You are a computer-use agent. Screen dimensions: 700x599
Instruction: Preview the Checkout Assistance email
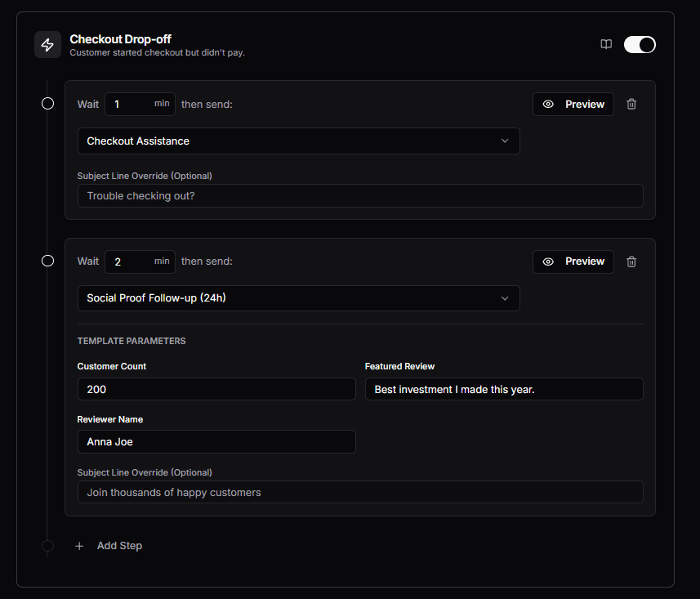(x=573, y=104)
